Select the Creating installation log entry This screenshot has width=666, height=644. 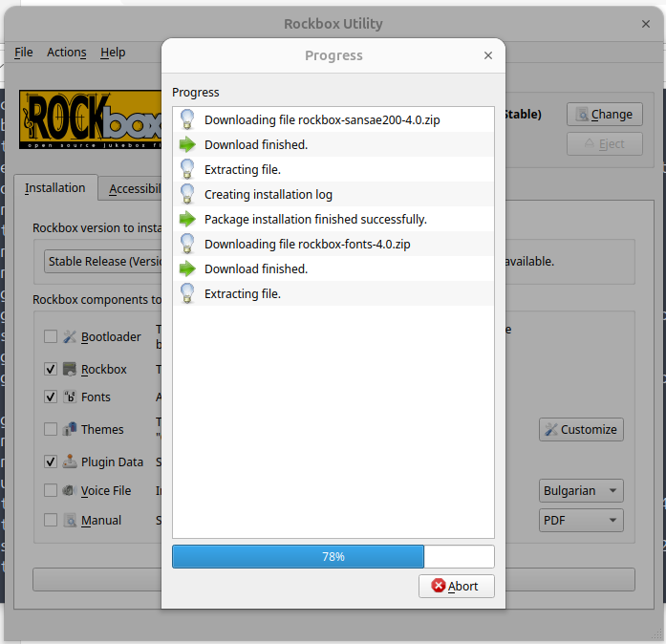click(333, 194)
